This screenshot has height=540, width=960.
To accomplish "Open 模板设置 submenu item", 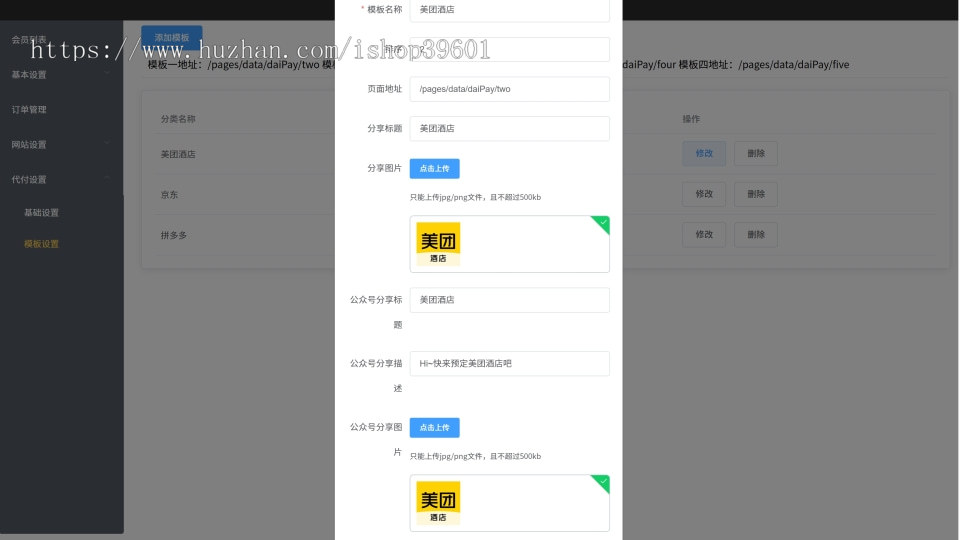I will click(41, 244).
